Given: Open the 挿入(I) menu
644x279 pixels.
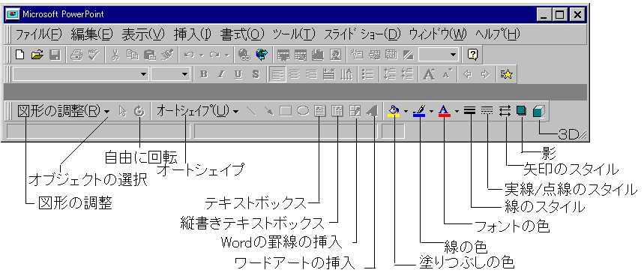Looking at the screenshot, I should [192, 34].
